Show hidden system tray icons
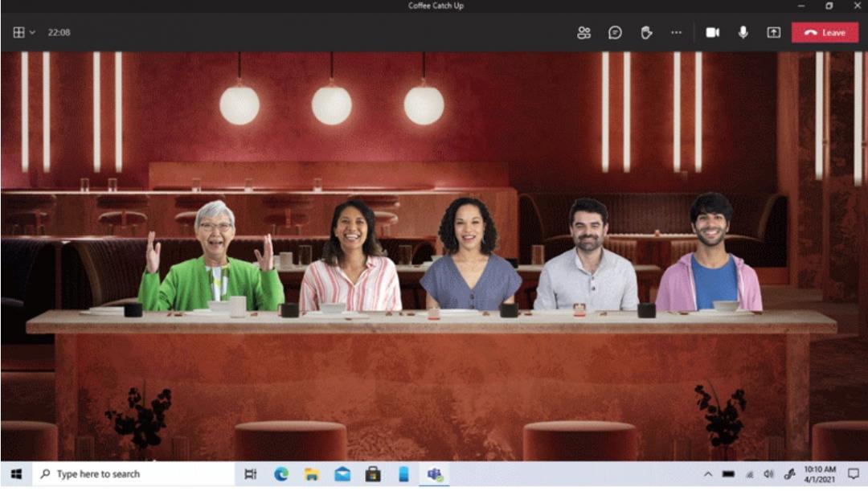The image size is (868, 491). (708, 474)
